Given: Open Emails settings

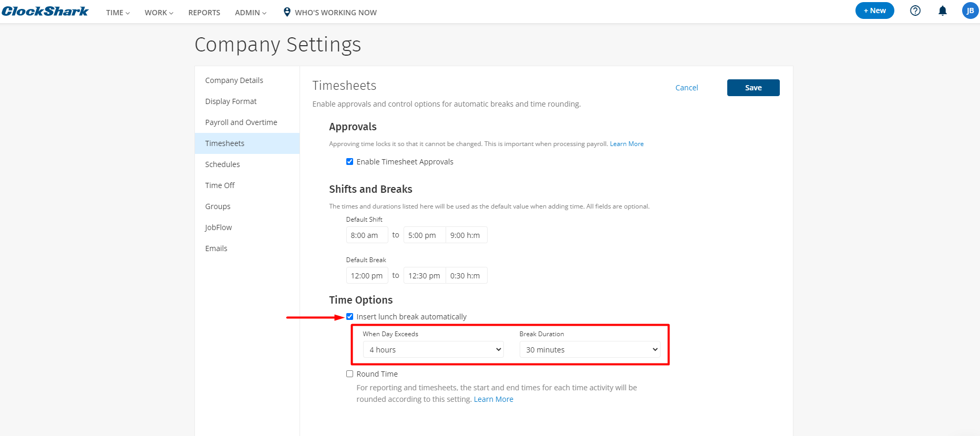Looking at the screenshot, I should pos(247,248).
